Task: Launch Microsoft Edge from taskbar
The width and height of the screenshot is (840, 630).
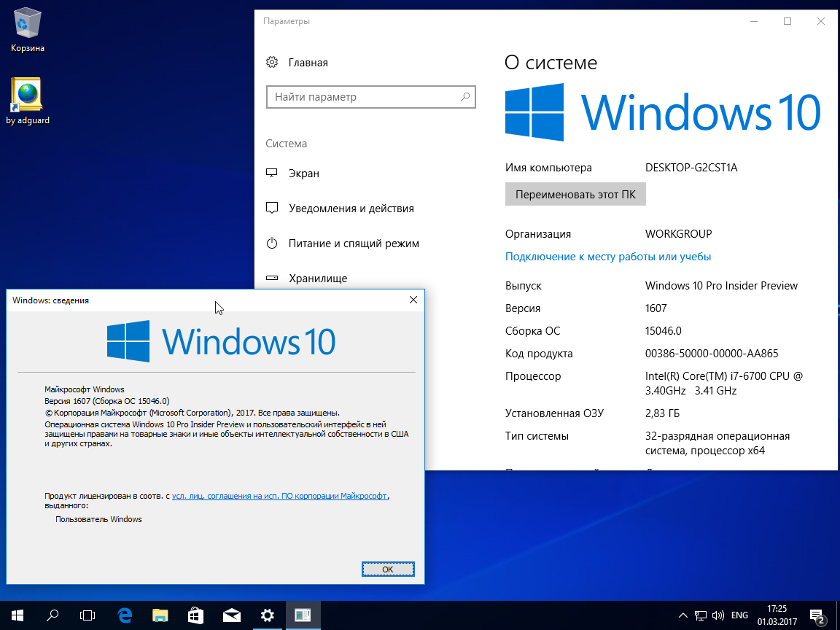Action: point(125,615)
